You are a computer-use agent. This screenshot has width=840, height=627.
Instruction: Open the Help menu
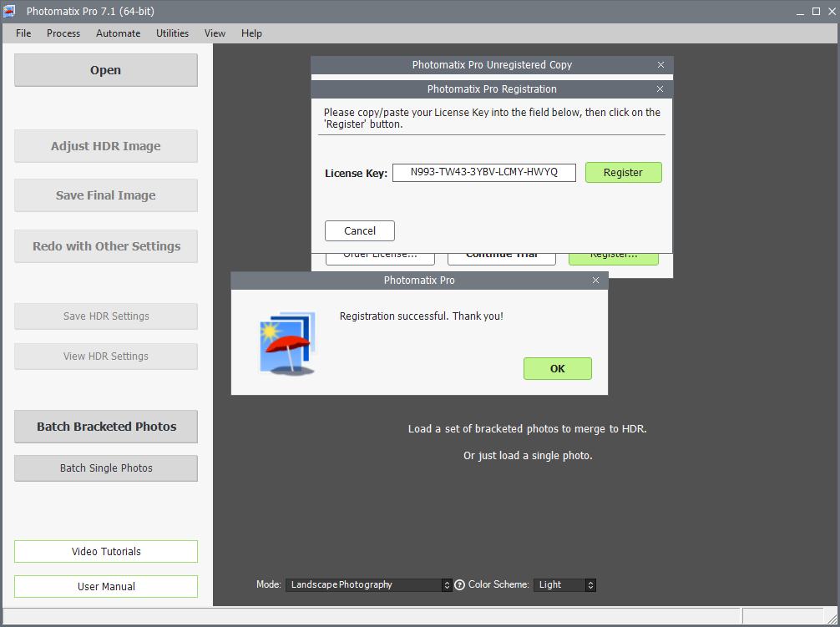pos(251,33)
